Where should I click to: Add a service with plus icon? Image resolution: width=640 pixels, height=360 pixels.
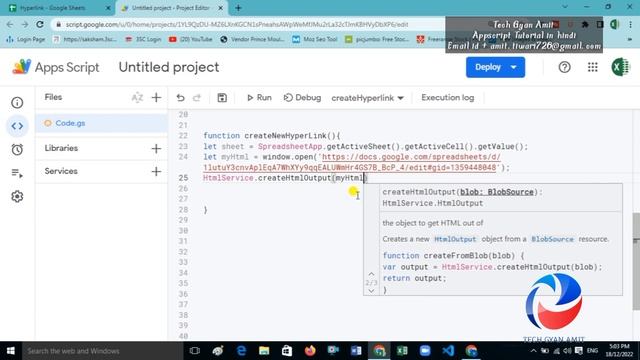coord(156,171)
